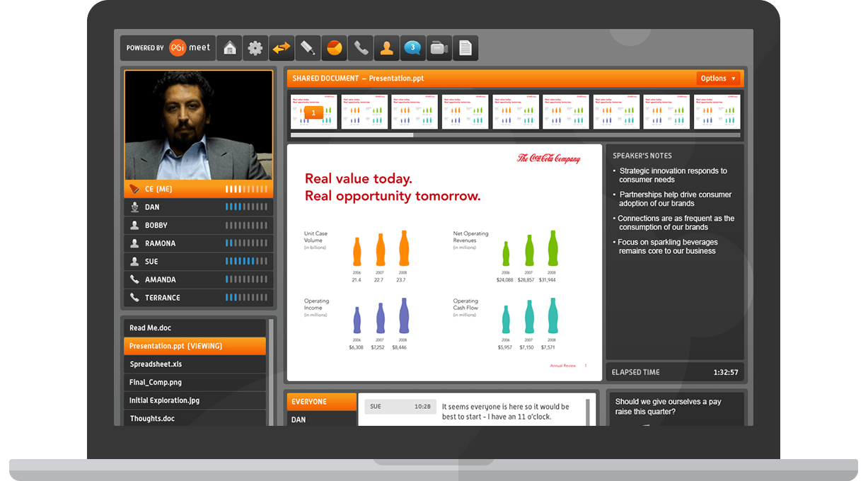
Task: Open settings via the gear icon
Action: pyautogui.click(x=255, y=48)
